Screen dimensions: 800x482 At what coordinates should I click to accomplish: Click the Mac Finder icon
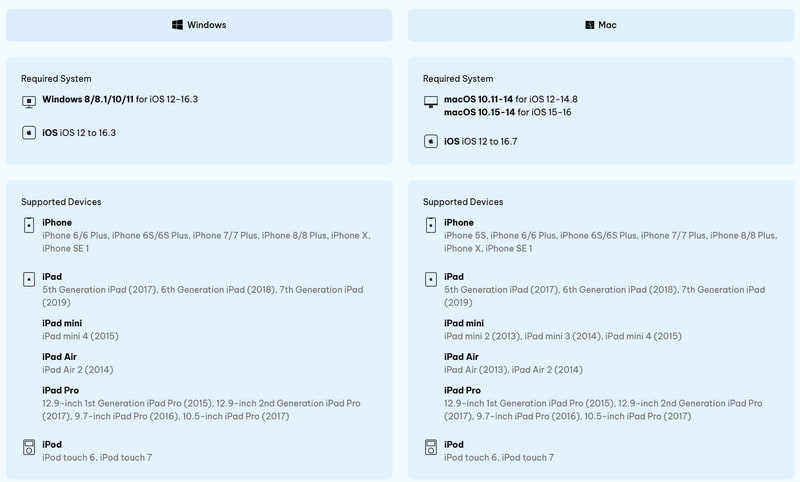(589, 25)
